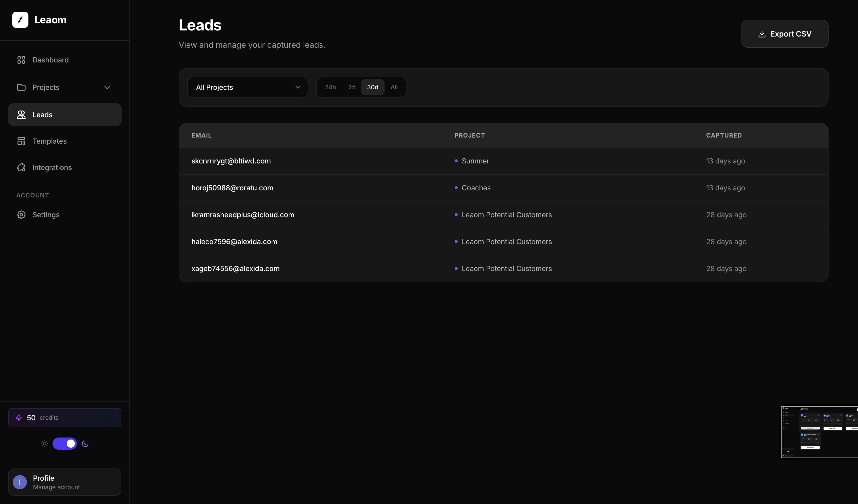Screen dimensions: 858x504
Task: Export leads with Export CSV button
Action: pyautogui.click(x=784, y=34)
